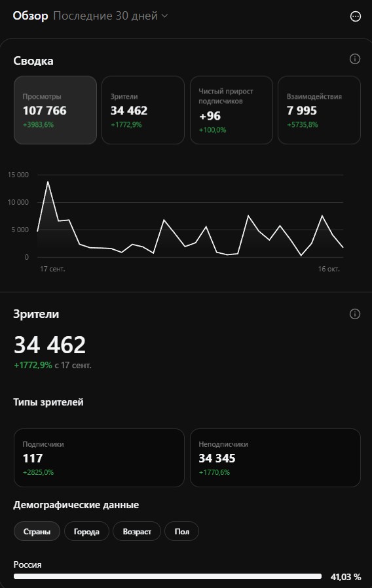Open the Последние 30 дней period dropdown
Screen dimensions: 372x588
point(111,16)
